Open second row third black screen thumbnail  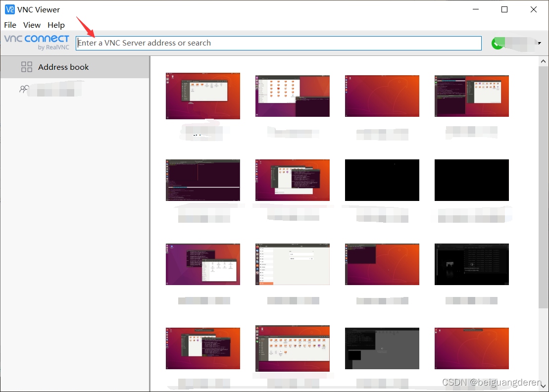click(x=382, y=180)
